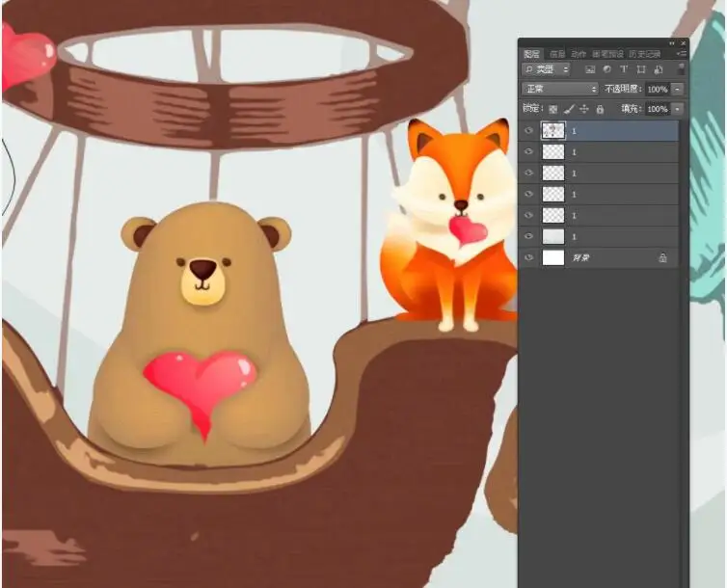Image resolution: width=727 pixels, height=588 pixels.
Task: Open the 不透明度 opacity slider arrow
Action: [678, 89]
